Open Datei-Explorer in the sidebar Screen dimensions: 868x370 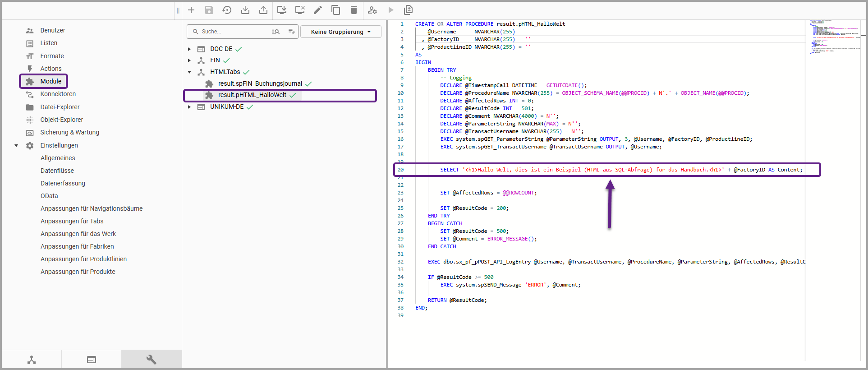click(60, 107)
